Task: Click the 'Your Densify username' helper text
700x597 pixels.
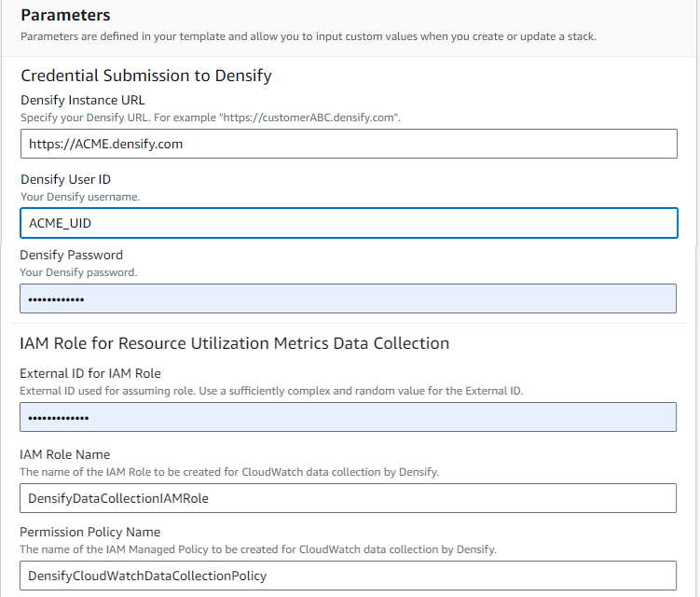Action: coord(80,197)
